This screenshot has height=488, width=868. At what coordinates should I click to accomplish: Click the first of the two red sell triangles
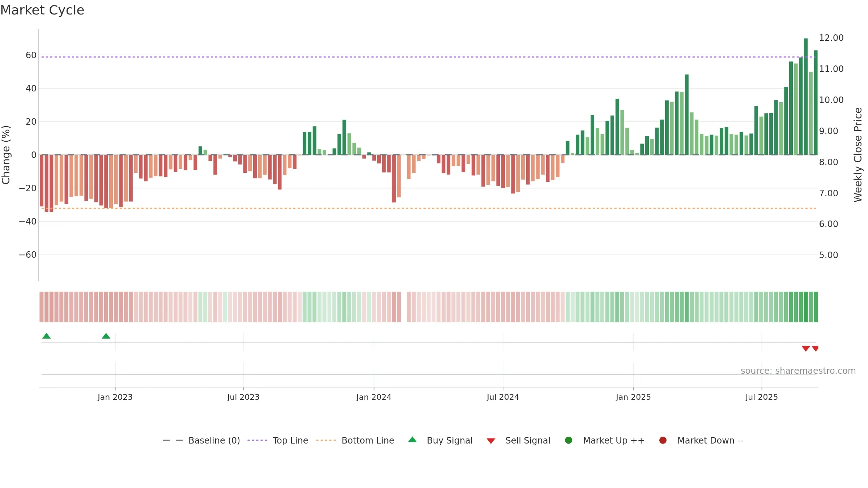(806, 348)
